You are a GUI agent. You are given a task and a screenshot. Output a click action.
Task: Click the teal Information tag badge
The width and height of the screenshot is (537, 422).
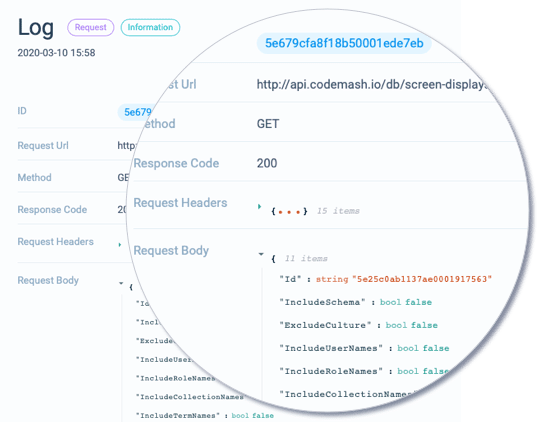tap(150, 27)
